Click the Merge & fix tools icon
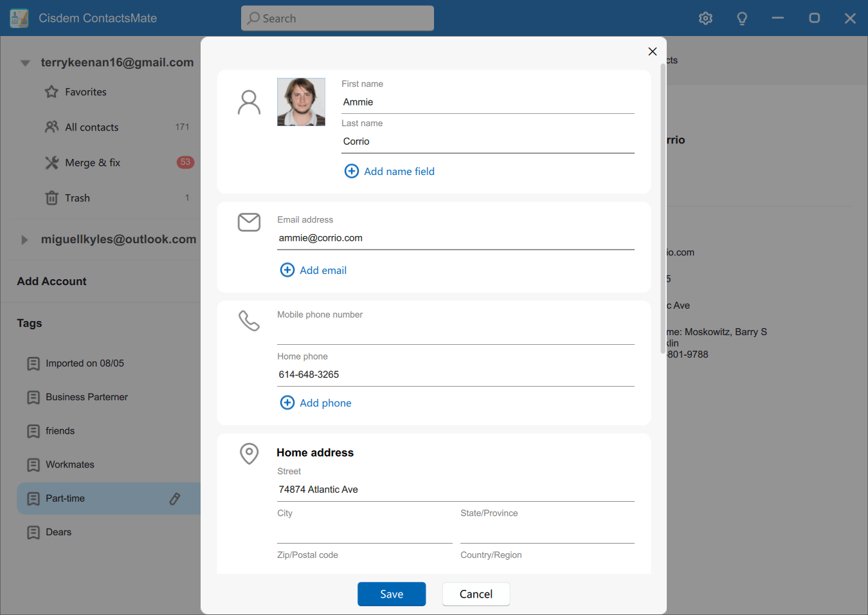 (x=51, y=163)
